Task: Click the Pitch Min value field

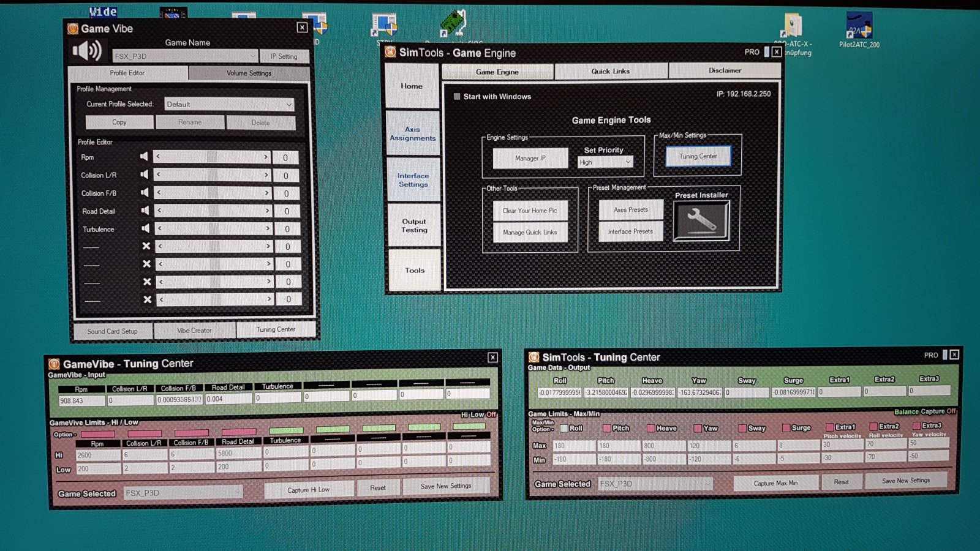Action: (x=618, y=459)
